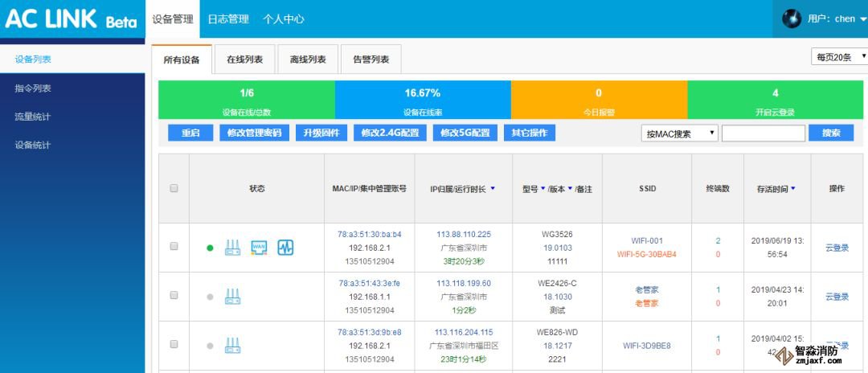Open the 日志管理 top menu
868x373 pixels.
[228, 18]
